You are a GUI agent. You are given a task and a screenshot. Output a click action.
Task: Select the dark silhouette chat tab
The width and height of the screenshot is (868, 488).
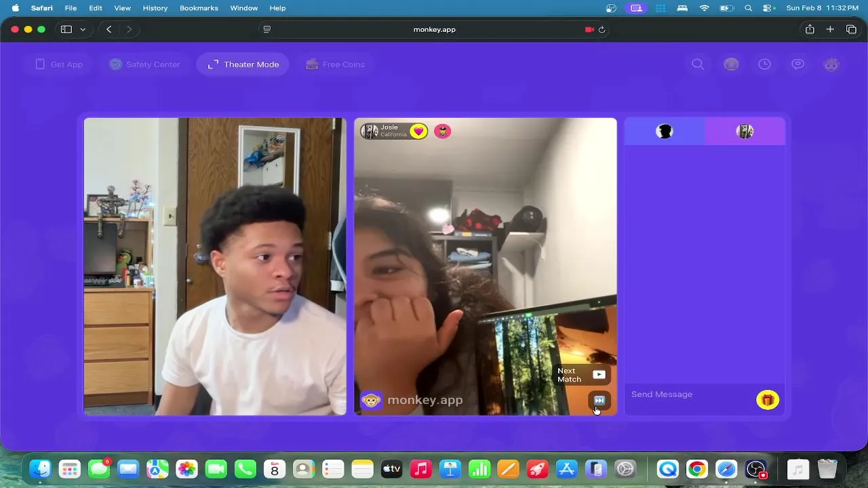[665, 131]
